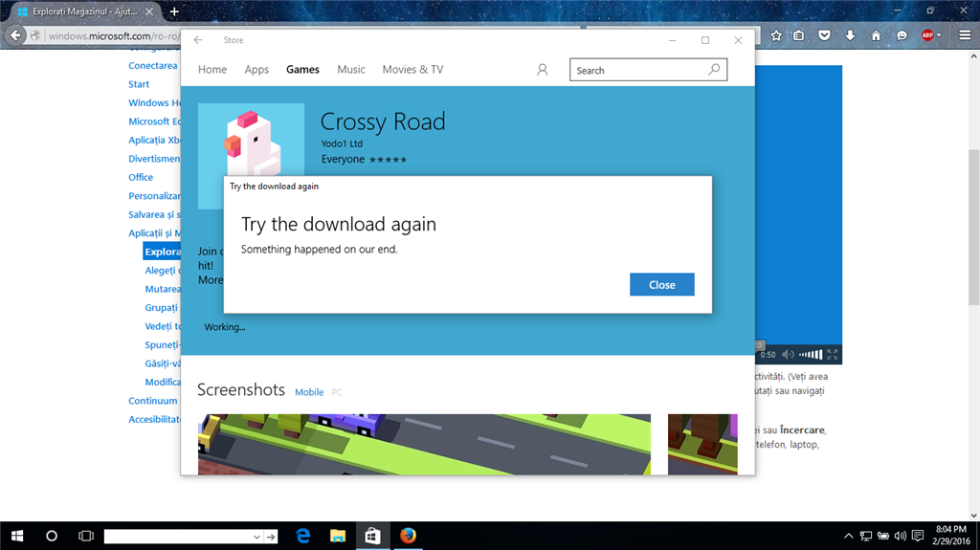Screen dimensions: 980x550
Task: Close the 'Try the download again' dialog
Action: pyautogui.click(x=662, y=284)
